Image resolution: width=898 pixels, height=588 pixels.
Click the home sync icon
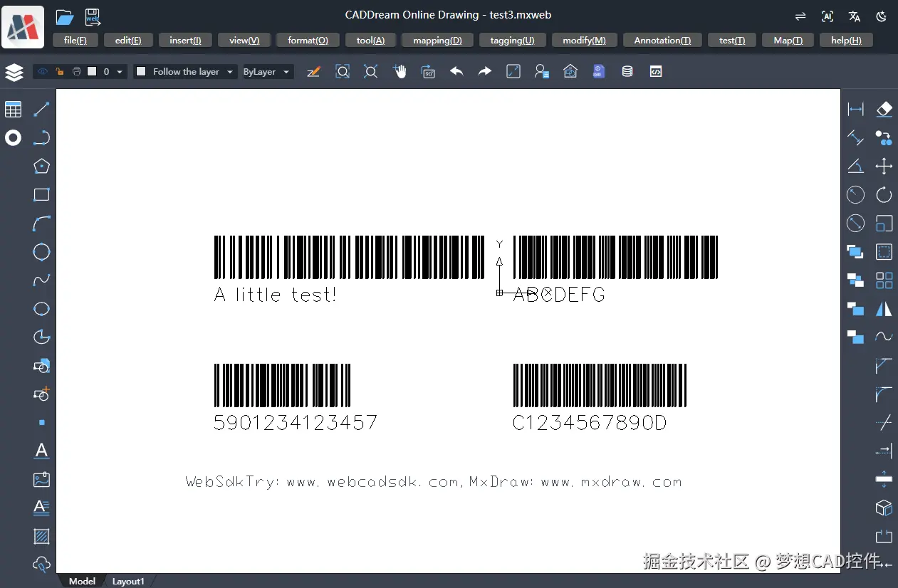570,72
